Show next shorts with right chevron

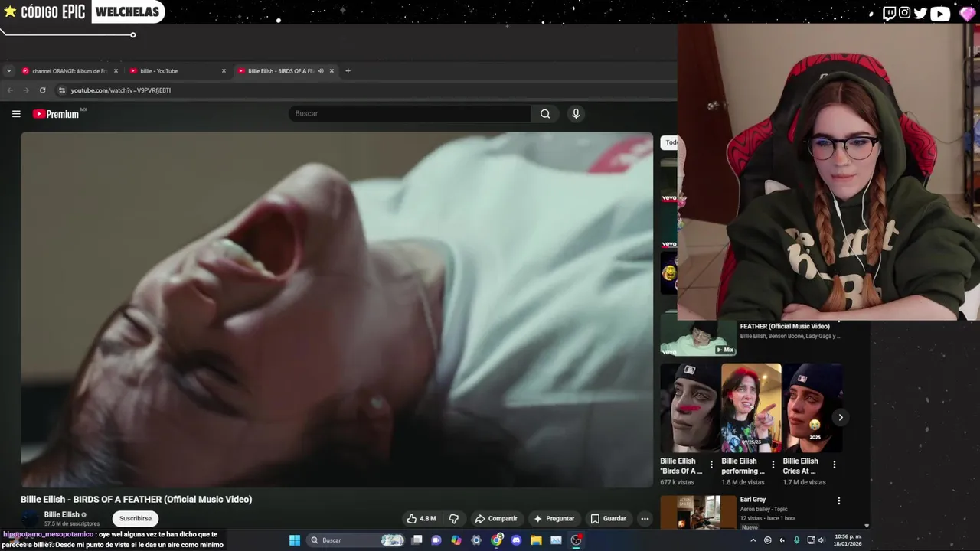coord(840,417)
